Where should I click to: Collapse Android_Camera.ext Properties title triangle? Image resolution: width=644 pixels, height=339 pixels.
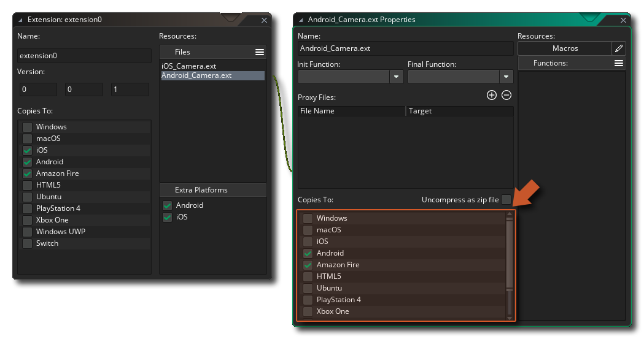[x=301, y=20]
